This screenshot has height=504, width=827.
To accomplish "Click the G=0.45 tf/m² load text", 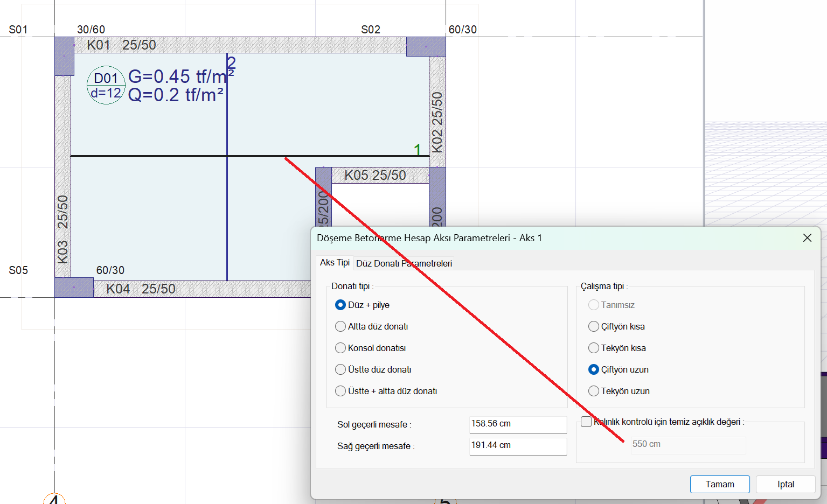I will tap(182, 76).
